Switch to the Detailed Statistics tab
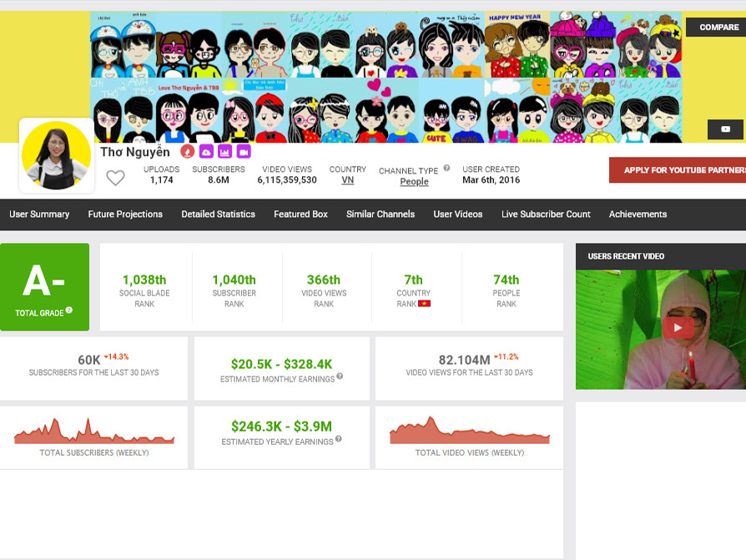Image resolution: width=746 pixels, height=560 pixels. click(x=218, y=214)
